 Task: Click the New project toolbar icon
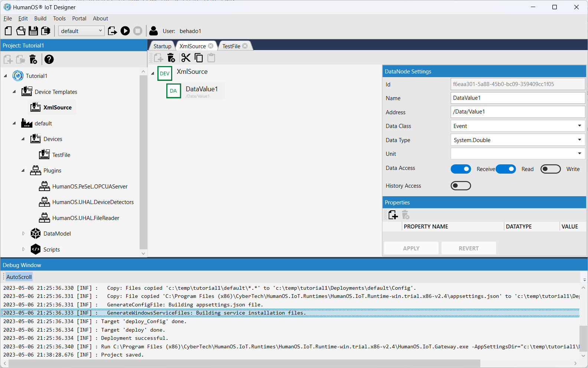click(8, 31)
